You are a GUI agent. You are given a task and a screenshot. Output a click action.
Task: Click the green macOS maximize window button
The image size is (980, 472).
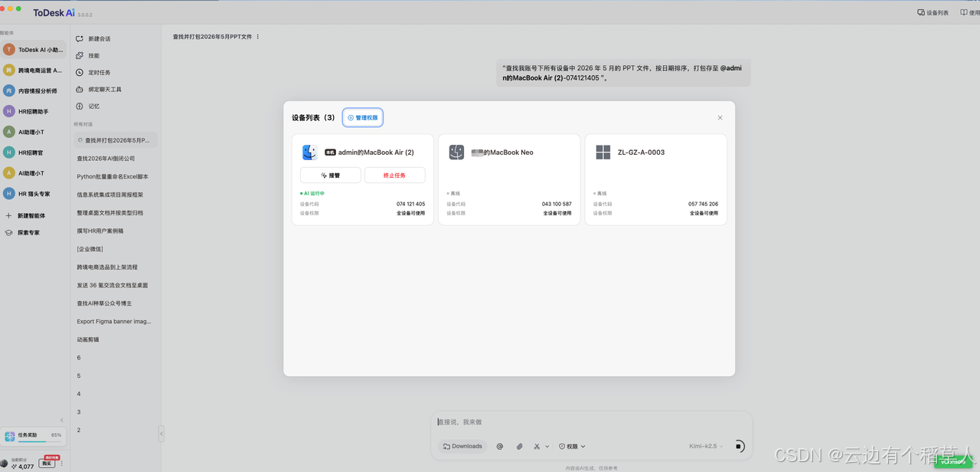tap(18, 8)
